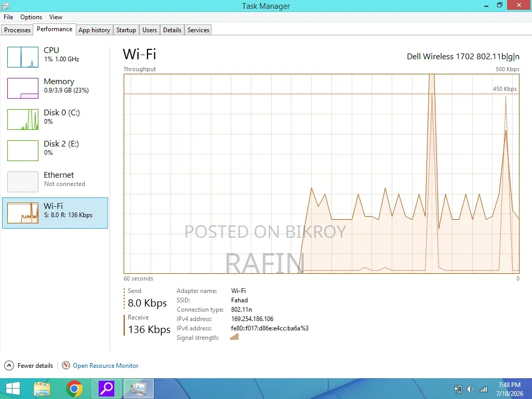
Task: Click the Fewer details chevron icon
Action: click(9, 365)
